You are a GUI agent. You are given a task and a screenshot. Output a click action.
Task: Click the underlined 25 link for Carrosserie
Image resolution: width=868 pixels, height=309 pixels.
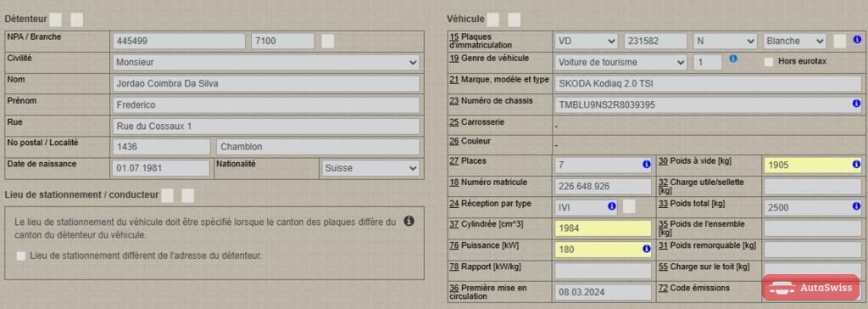tap(454, 121)
